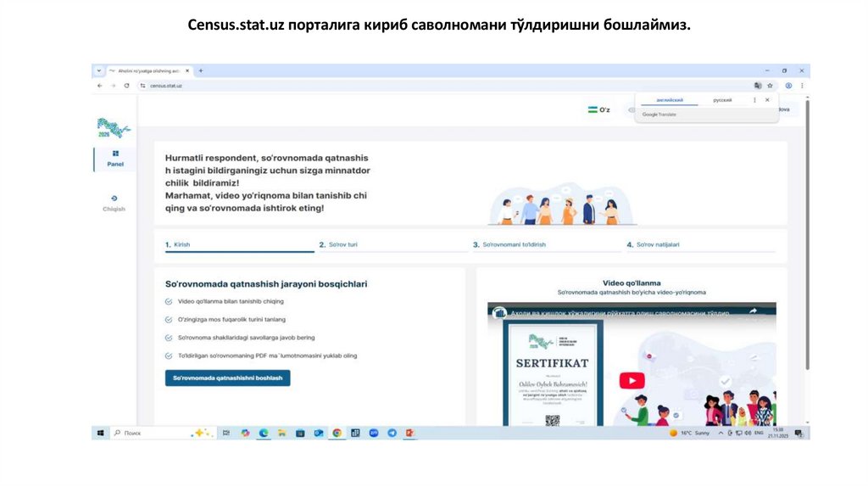Viewport: 868px width, 487px height.
Task: Select the английский tab in the translate popup
Action: point(670,100)
